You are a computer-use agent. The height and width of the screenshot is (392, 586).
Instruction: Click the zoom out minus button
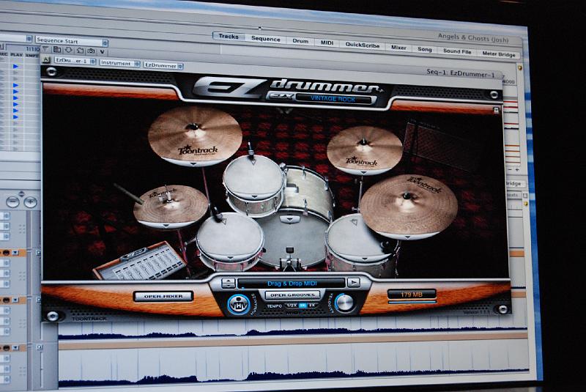point(12,201)
